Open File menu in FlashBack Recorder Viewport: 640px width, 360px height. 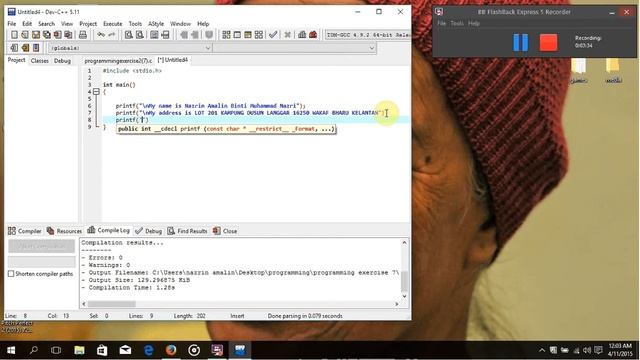[x=442, y=23]
